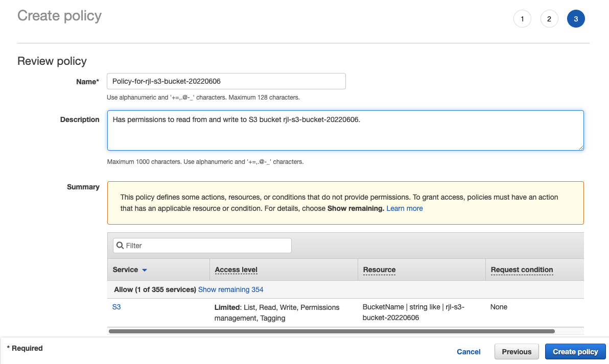
Task: Click the policy Name input field
Action: click(226, 81)
